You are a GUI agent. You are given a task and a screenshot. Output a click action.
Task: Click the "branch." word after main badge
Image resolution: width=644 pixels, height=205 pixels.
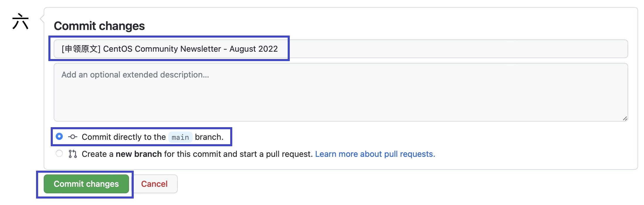point(209,137)
